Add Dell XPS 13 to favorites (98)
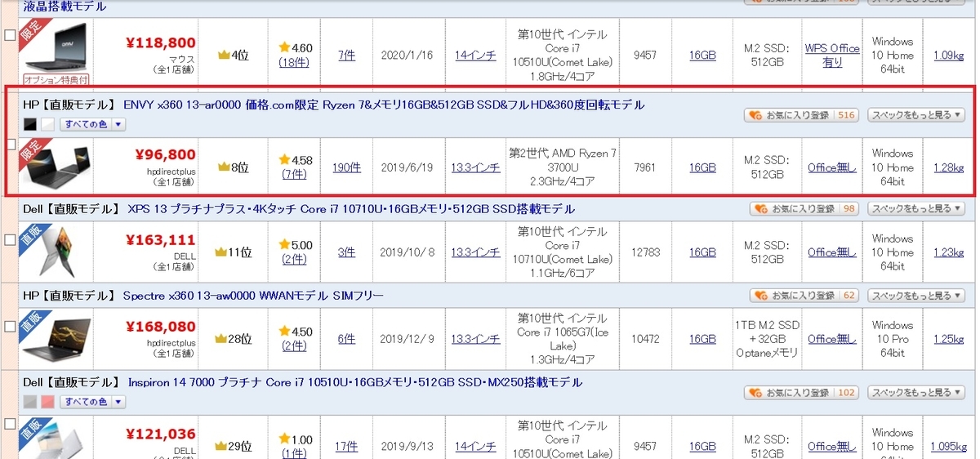980x459 pixels. click(x=804, y=209)
